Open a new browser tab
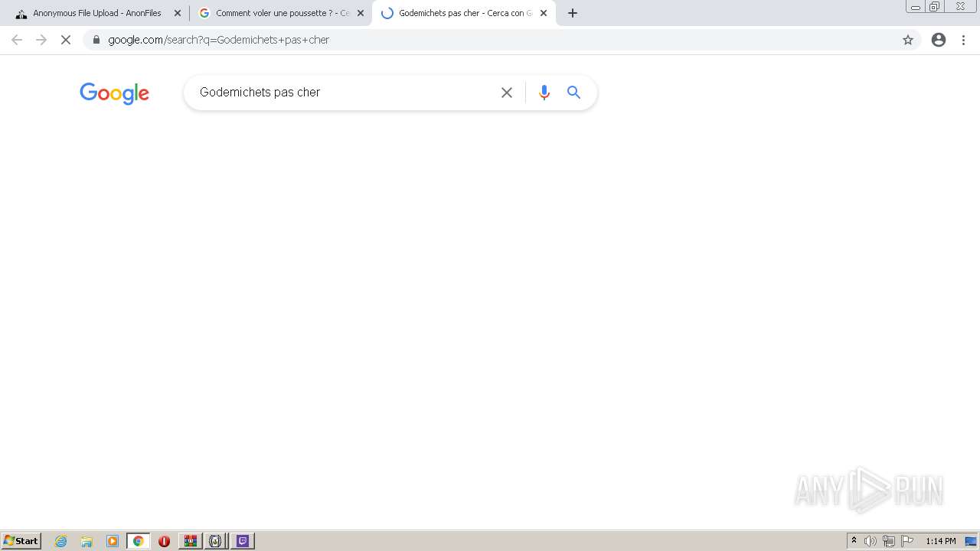Image resolution: width=980 pixels, height=551 pixels. [573, 13]
